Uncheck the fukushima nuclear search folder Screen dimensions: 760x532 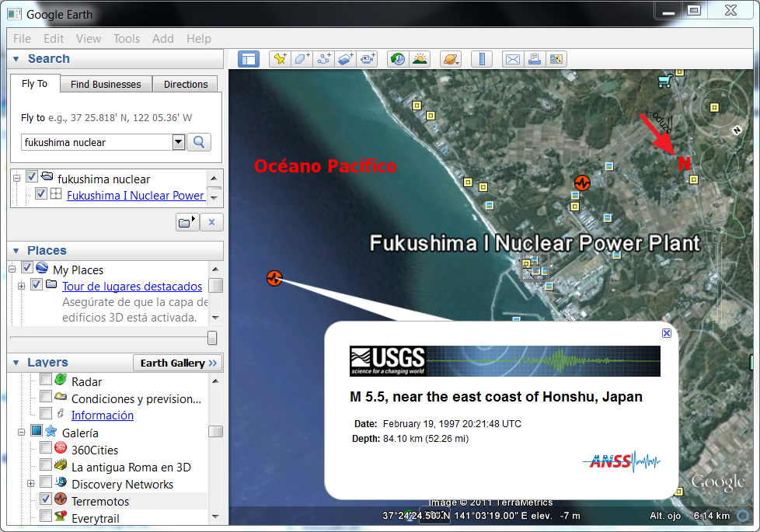pyautogui.click(x=32, y=176)
